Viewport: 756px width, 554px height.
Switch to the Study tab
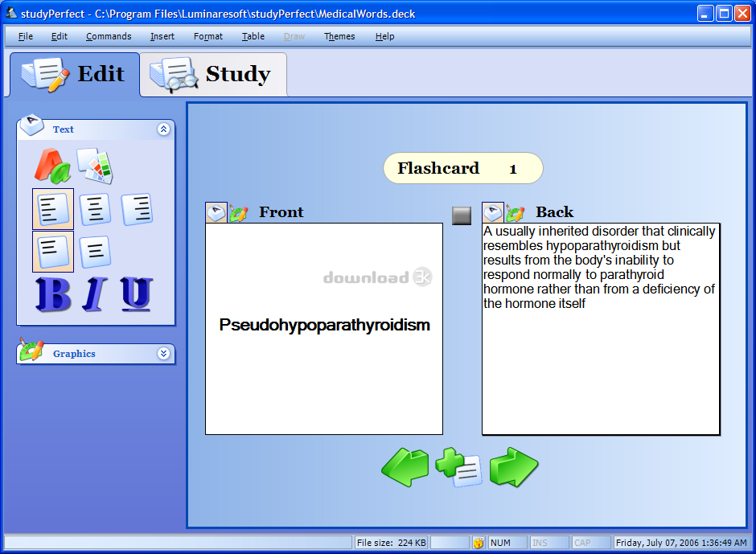(214, 75)
